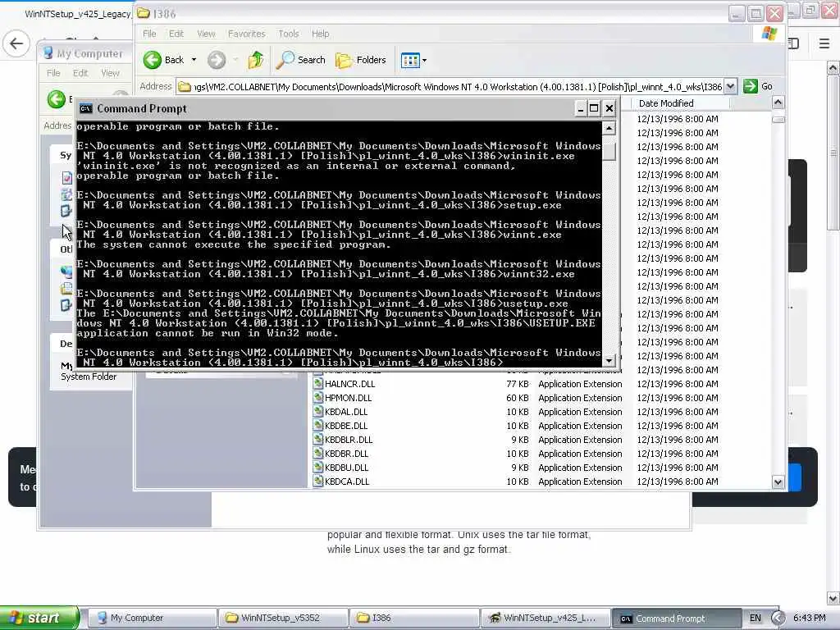This screenshot has width=840, height=630.
Task: Select KBDCA.DLL file
Action: (x=347, y=482)
